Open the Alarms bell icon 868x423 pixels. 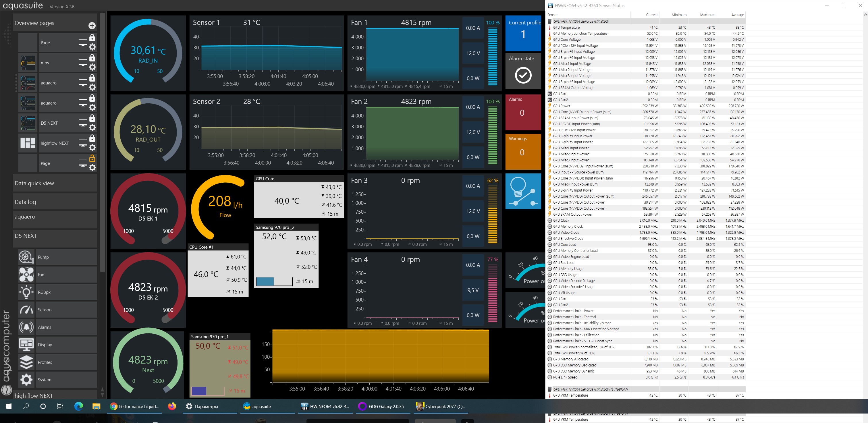click(26, 327)
